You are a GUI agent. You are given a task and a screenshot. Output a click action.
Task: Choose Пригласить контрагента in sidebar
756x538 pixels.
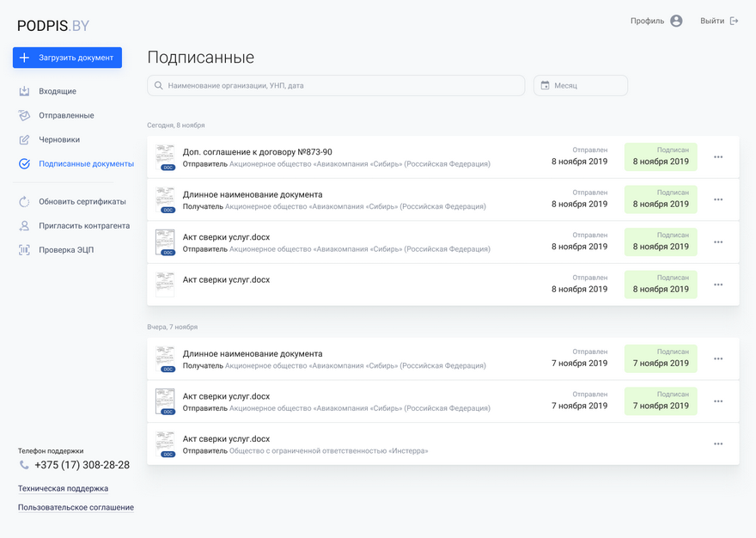pos(84,226)
